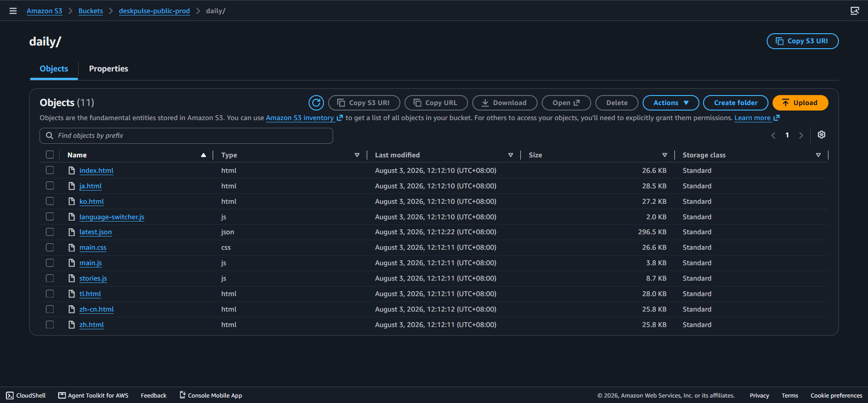Switch to the Objects tab

[54, 69]
